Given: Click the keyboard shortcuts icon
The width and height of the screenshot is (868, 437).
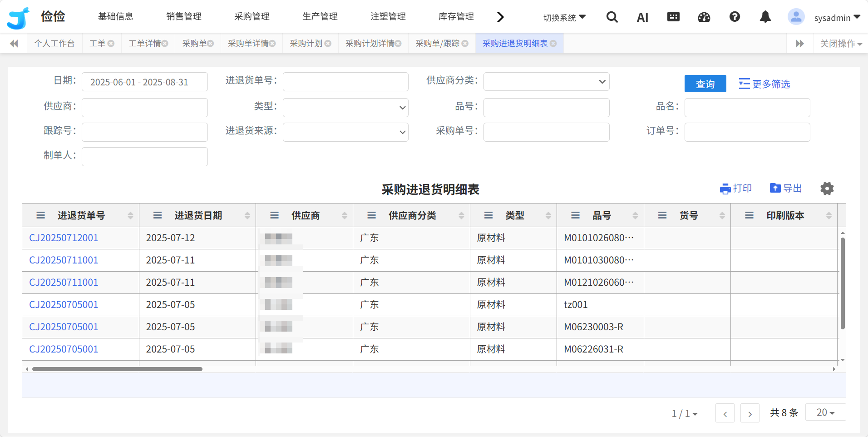Looking at the screenshot, I should coord(673,17).
